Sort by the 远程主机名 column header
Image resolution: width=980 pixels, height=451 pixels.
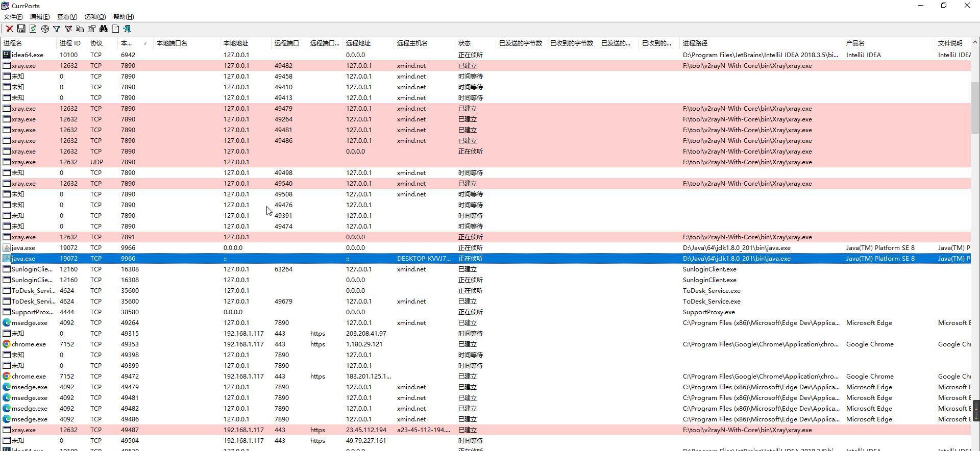coord(424,43)
